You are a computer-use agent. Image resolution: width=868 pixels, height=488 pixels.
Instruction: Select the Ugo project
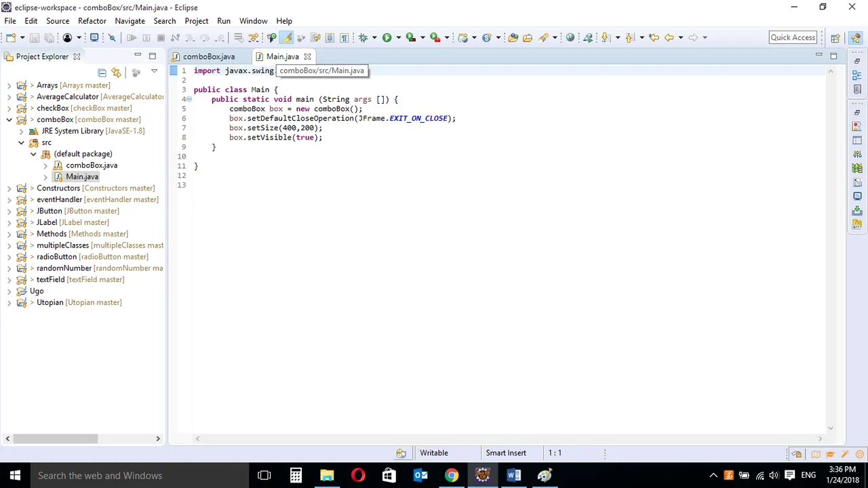coord(37,291)
